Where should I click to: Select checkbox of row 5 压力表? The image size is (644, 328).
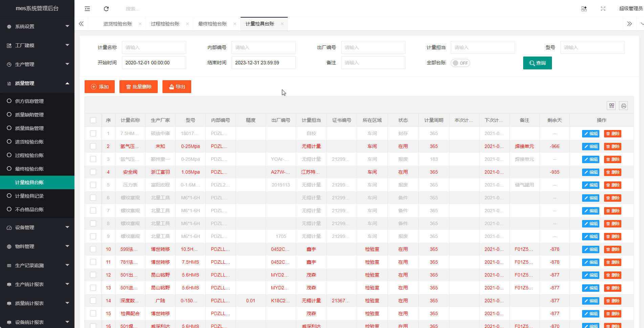(93, 185)
